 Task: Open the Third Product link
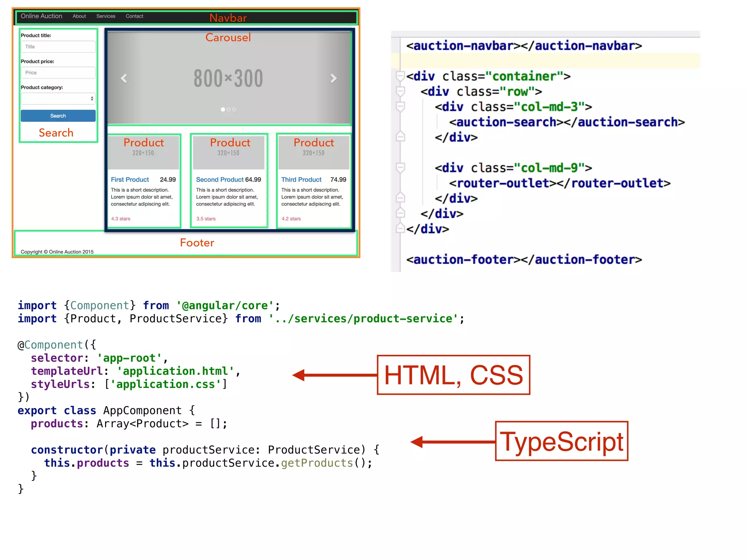[301, 179]
